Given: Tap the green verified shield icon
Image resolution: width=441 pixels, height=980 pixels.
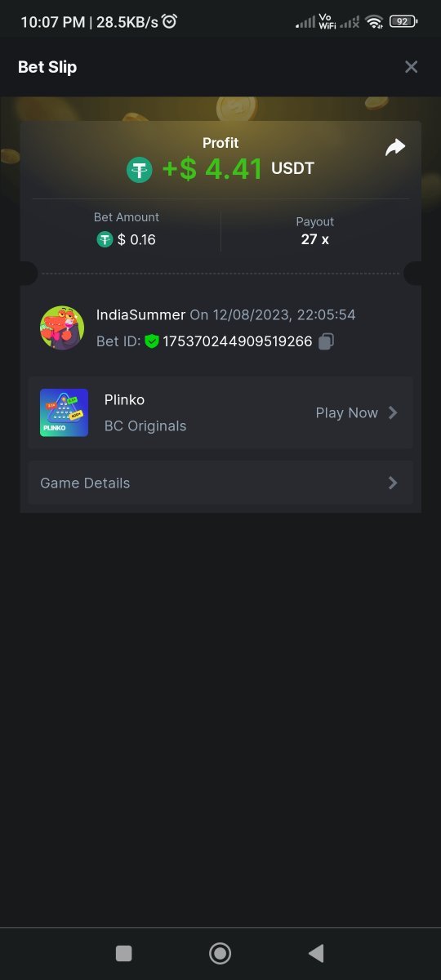Looking at the screenshot, I should pyautogui.click(x=152, y=341).
